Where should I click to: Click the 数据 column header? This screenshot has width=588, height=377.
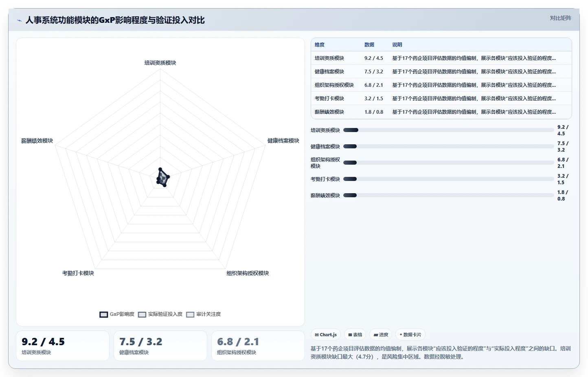tap(369, 45)
